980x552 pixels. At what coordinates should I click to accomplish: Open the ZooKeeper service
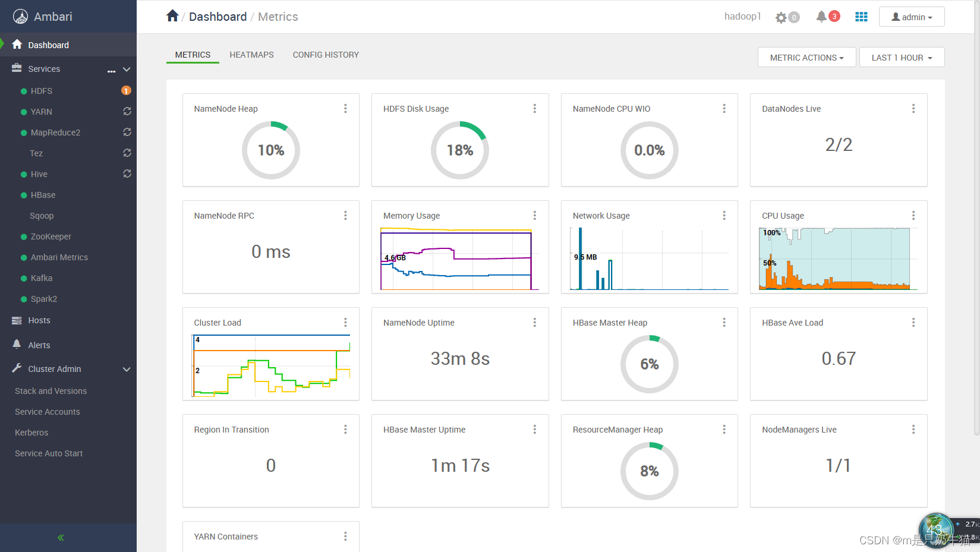(51, 236)
